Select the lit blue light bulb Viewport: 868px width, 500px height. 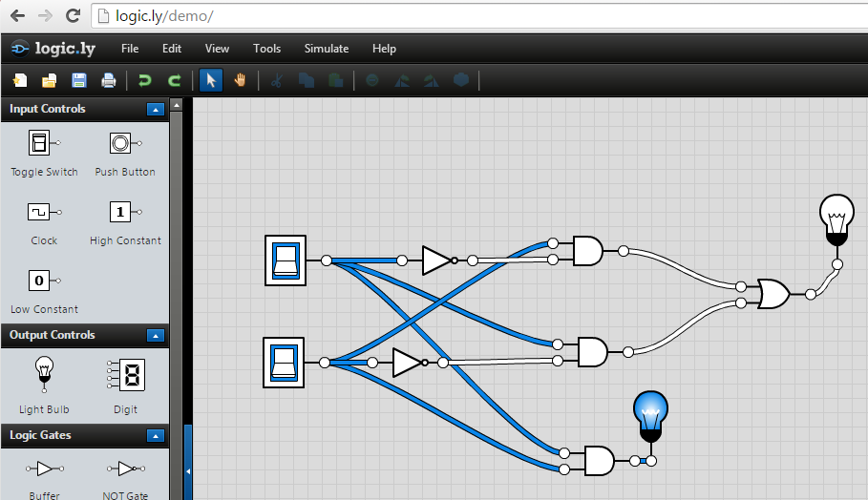[x=650, y=417]
